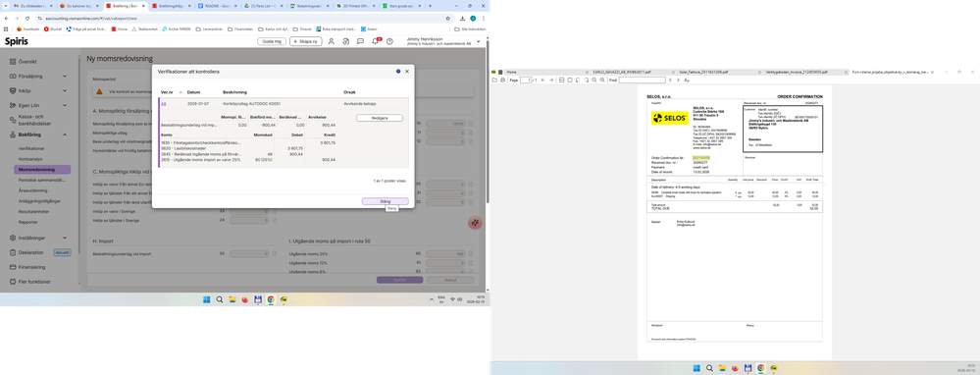Image resolution: width=980 pixels, height=375 pixels.
Task: Open the notifications bell icon
Action: click(x=376, y=41)
